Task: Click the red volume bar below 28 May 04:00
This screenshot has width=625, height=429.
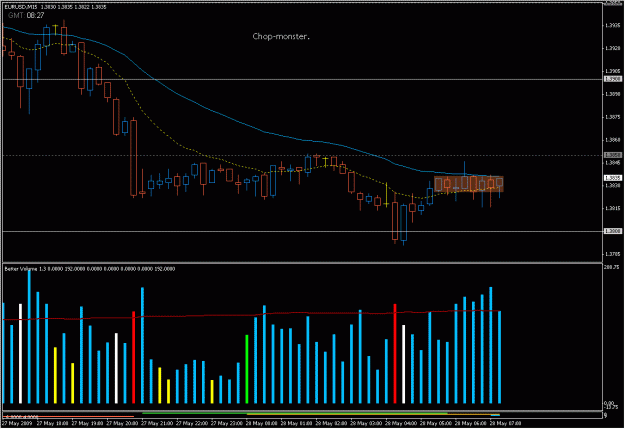Action: click(395, 354)
